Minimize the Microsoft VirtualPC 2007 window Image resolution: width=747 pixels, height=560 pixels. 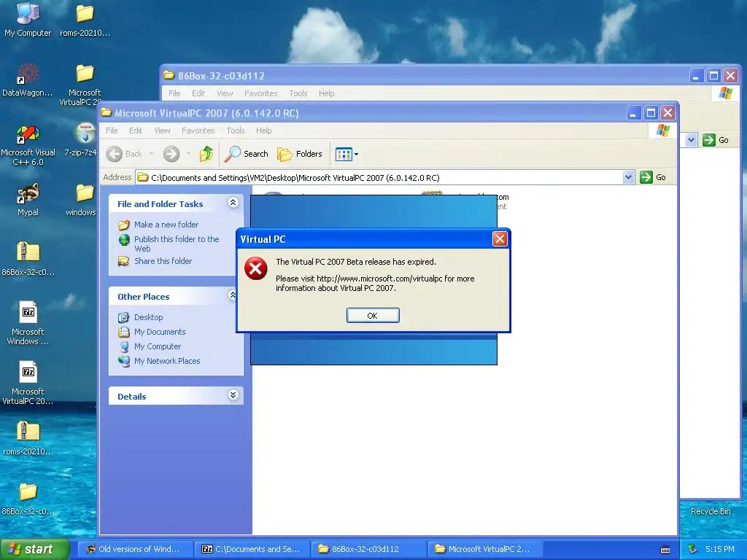634,113
